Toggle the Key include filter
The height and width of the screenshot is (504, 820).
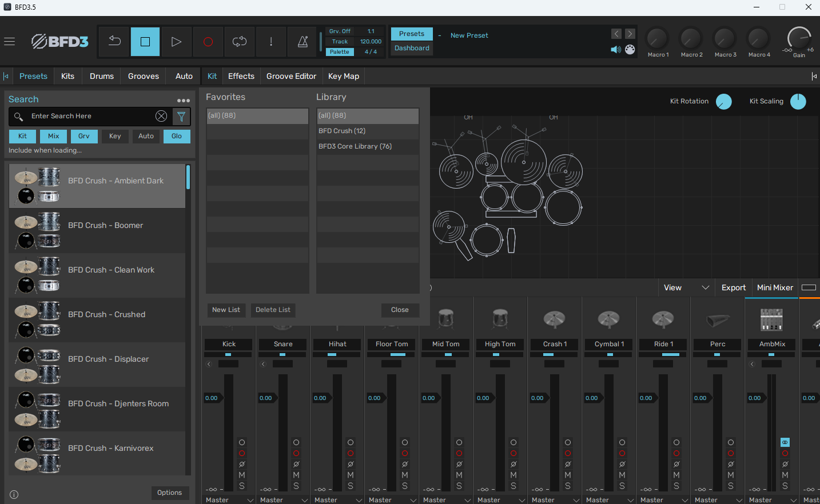tap(115, 136)
